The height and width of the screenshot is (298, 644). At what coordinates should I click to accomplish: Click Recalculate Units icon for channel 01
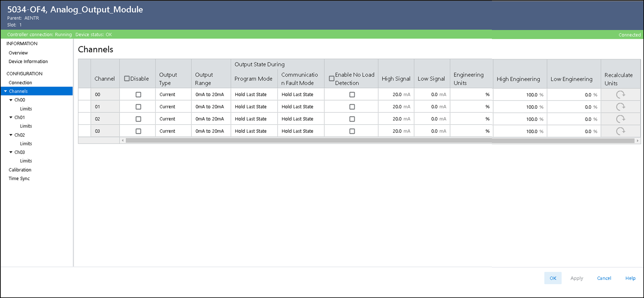coord(620,107)
